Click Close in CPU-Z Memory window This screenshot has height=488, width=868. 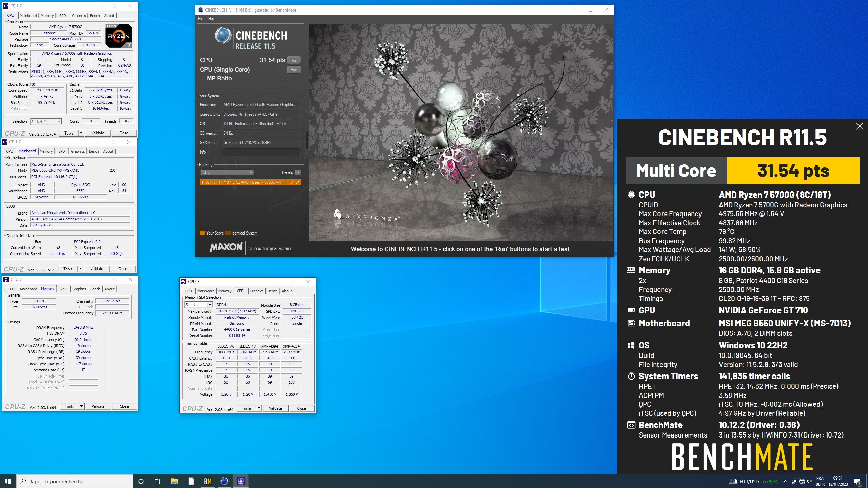124,406
